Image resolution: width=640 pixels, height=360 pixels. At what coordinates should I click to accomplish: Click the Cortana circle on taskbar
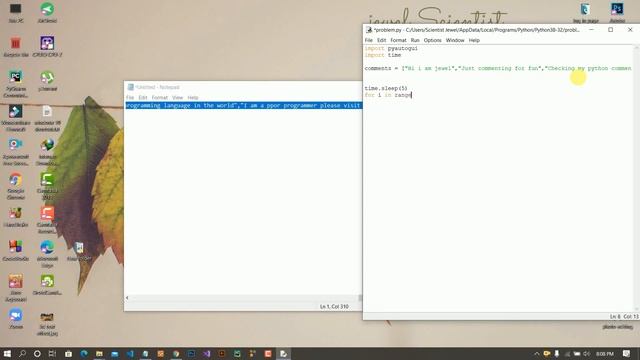point(37,353)
